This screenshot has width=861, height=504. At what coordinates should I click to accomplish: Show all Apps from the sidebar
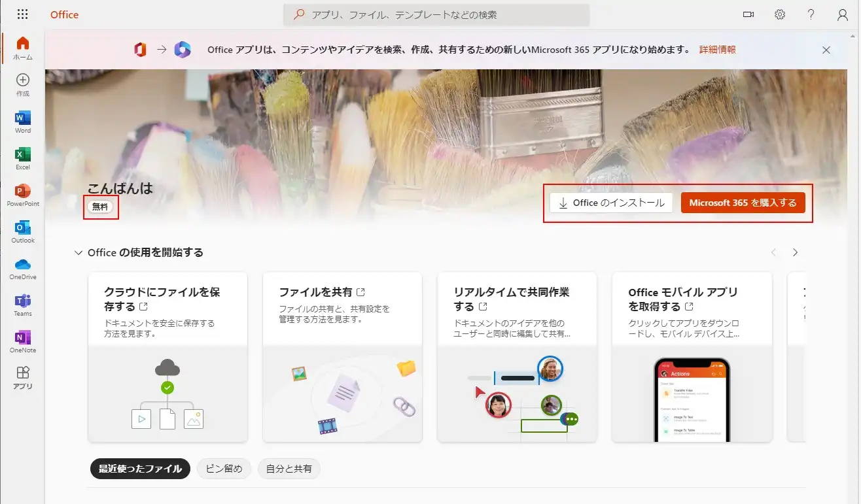click(x=23, y=378)
